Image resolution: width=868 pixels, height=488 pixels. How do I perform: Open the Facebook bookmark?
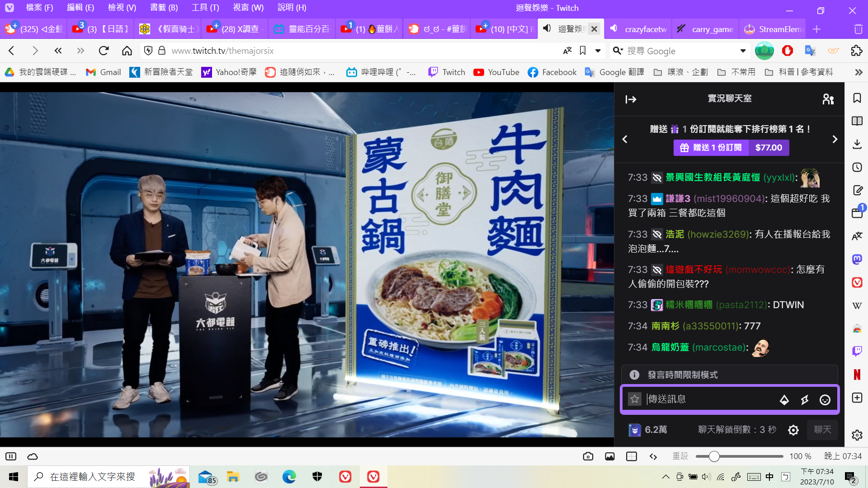552,72
